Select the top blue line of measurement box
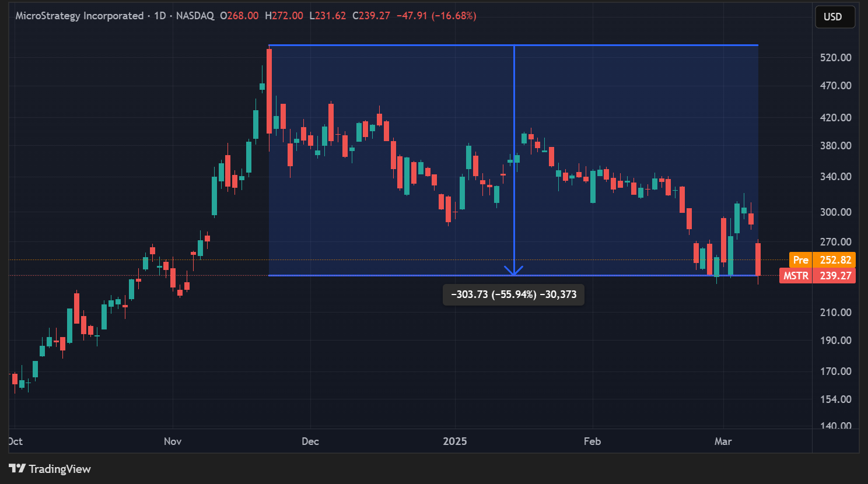 coord(408,45)
